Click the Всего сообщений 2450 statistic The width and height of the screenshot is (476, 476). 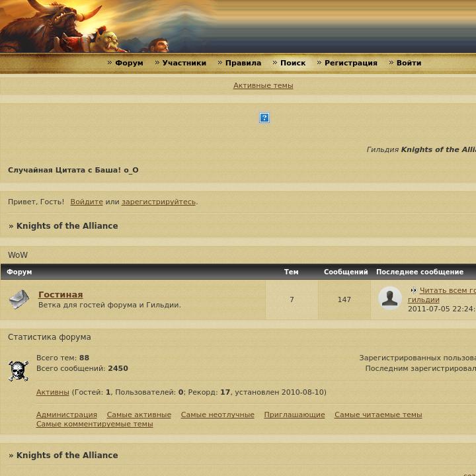82,368
